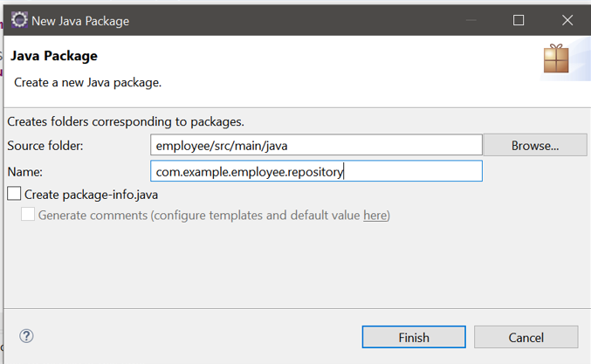Click the 'Create a new Java package.' description
This screenshot has width=591, height=364.
click(88, 83)
